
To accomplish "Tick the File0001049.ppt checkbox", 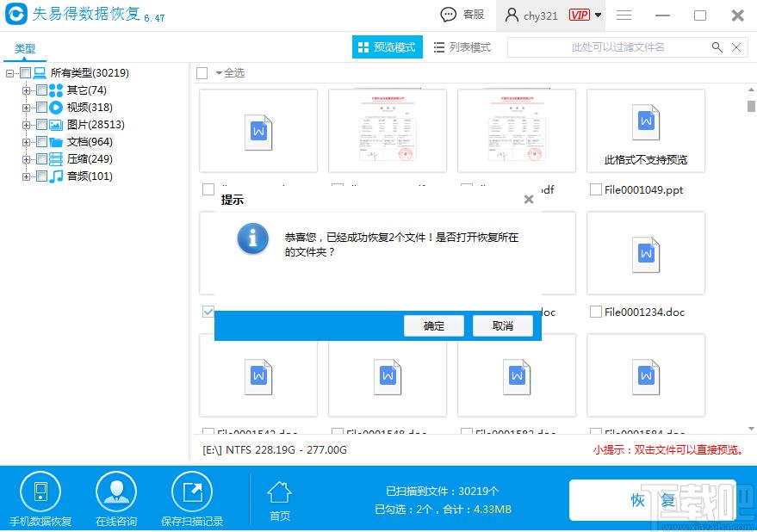I will coord(595,189).
